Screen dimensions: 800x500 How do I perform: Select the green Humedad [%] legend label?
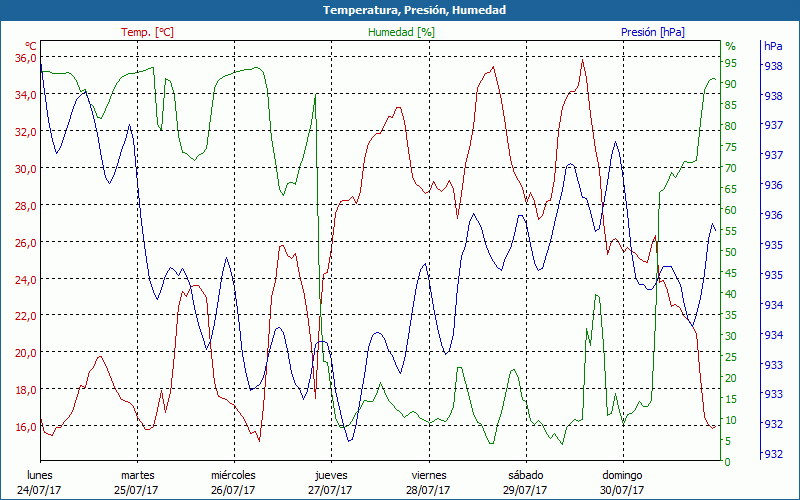tap(401, 32)
